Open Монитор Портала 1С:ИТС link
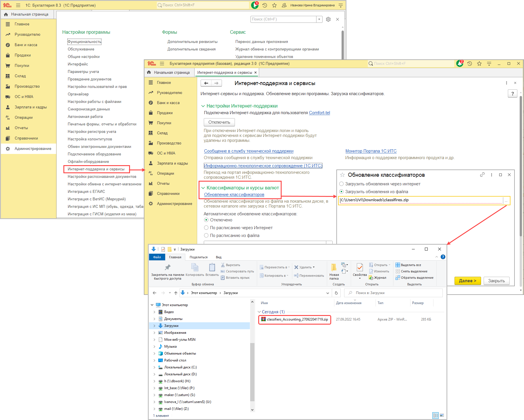This screenshot has width=524, height=420. [371, 151]
